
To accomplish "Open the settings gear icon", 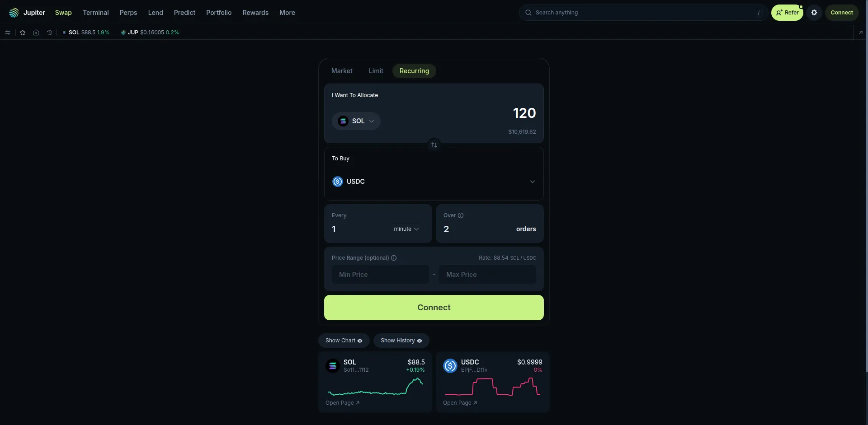I will point(814,13).
